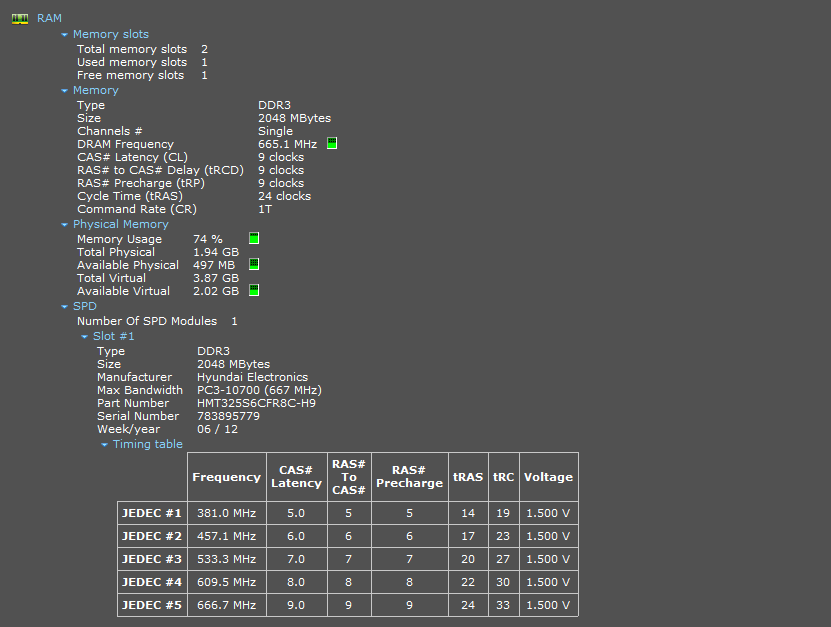Collapse the SPD section
This screenshot has height=627, width=831.
point(65,307)
